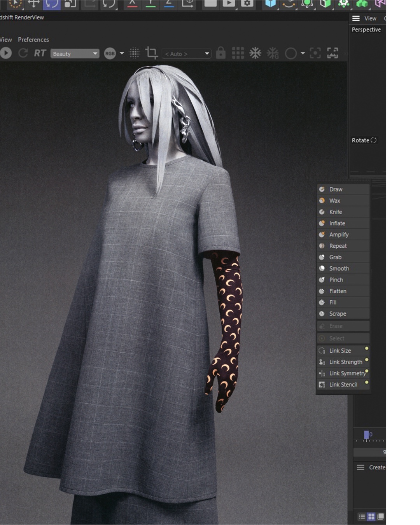Click the snowflake freeze tessellation icon
Image resolution: width=420 pixels, height=525 pixels.
point(255,53)
